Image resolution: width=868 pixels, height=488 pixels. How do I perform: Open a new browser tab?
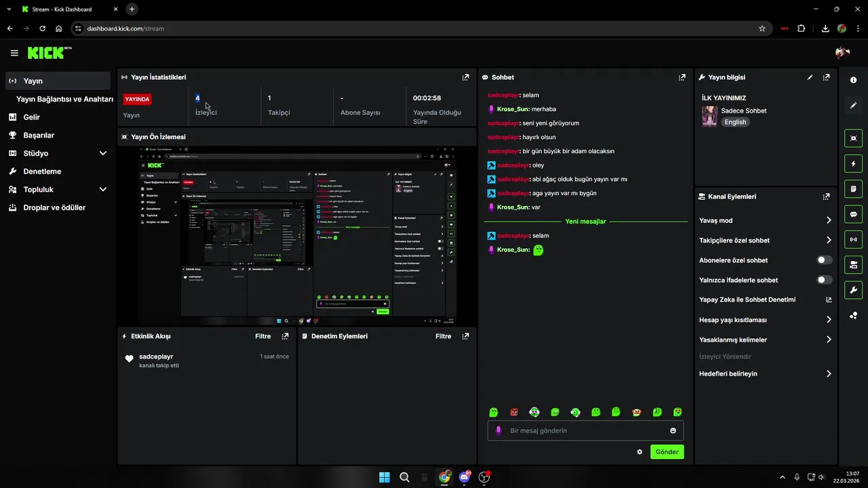pos(132,9)
